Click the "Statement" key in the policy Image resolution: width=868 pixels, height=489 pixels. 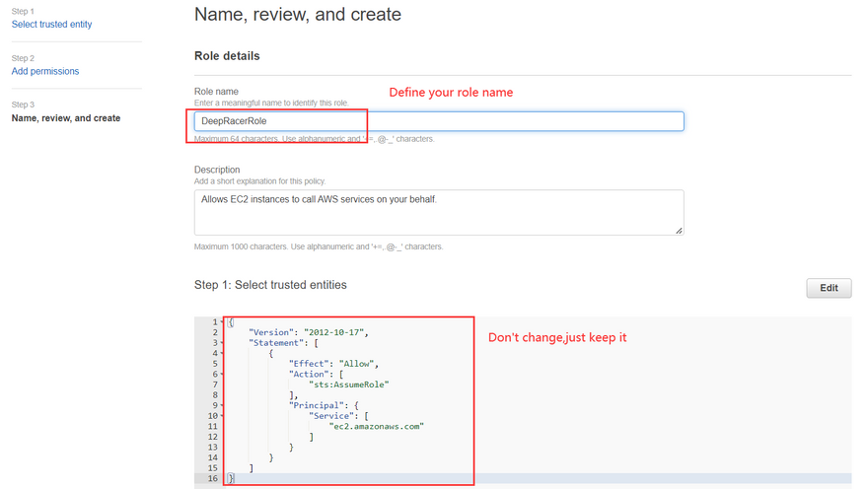pos(275,343)
